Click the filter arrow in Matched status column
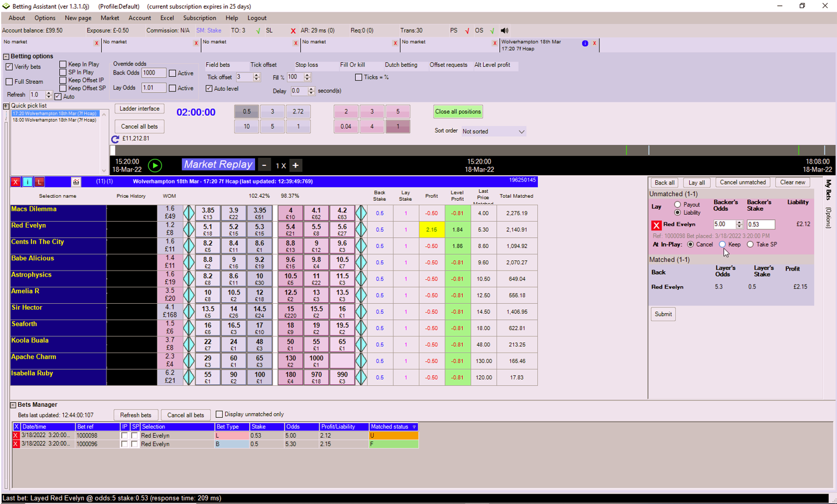 pyautogui.click(x=414, y=427)
